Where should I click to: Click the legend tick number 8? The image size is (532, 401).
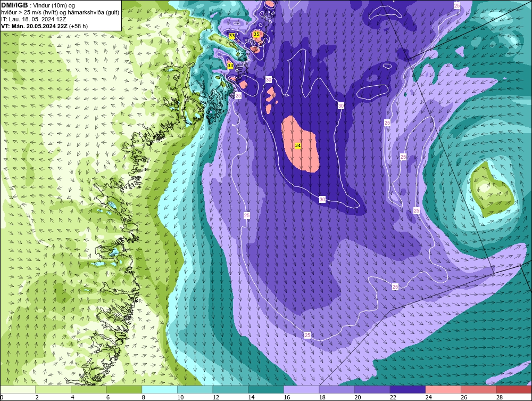[x=144, y=397]
